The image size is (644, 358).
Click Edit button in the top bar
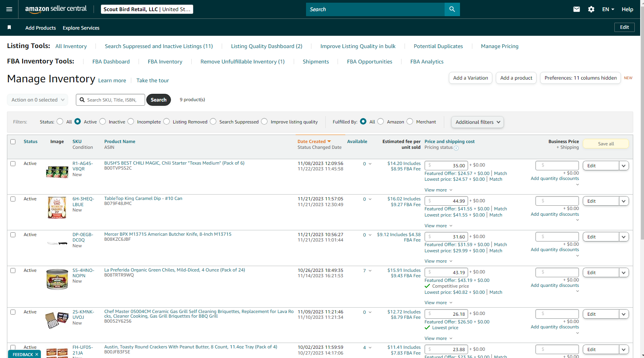tap(624, 27)
